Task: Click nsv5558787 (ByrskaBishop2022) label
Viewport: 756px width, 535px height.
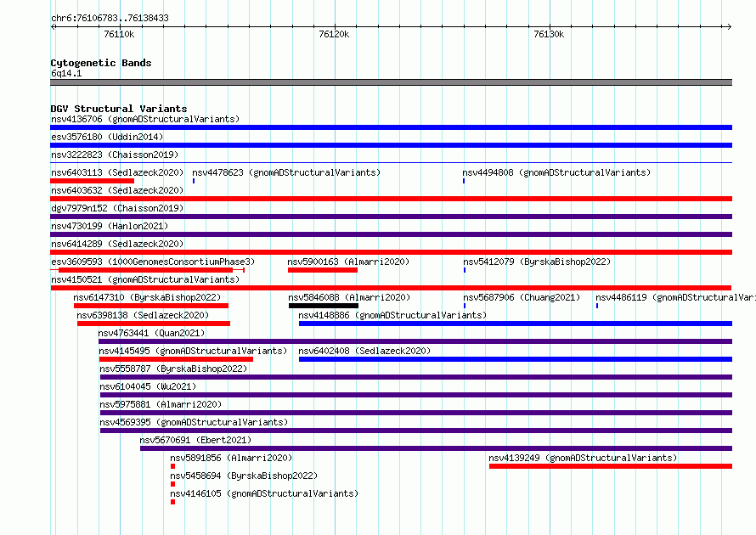Action: pos(173,369)
